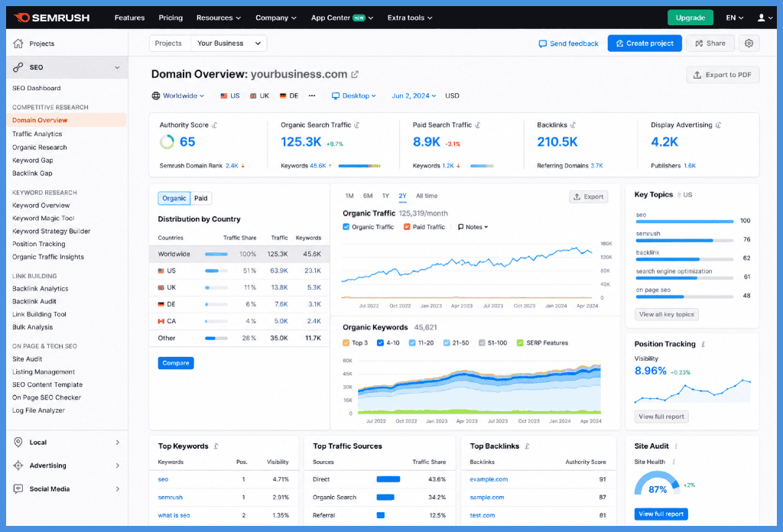
Task: Click the seo key topic progress bar
Action: [x=684, y=221]
